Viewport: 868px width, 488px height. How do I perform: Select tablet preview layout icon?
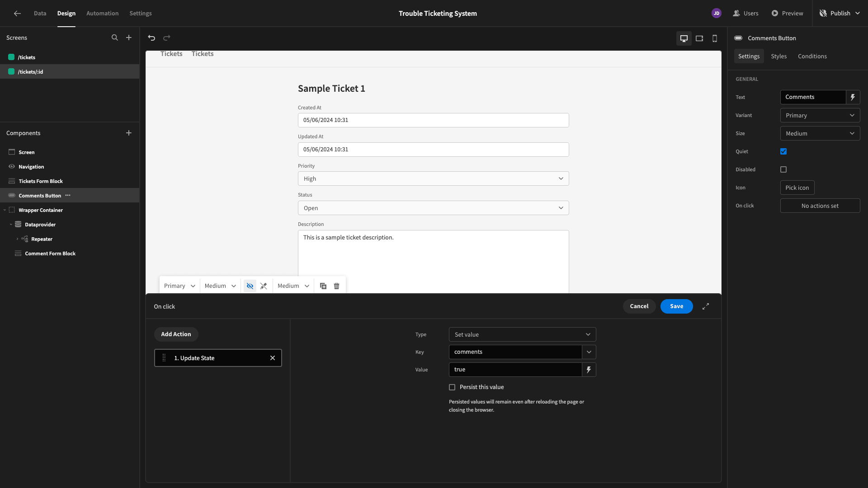tap(699, 38)
